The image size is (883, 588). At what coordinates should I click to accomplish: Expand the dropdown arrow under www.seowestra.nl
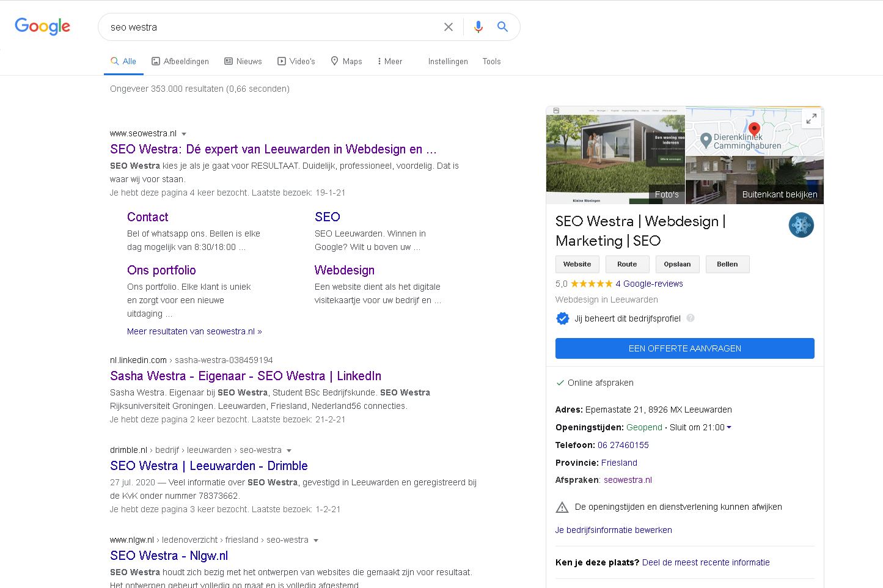(183, 133)
